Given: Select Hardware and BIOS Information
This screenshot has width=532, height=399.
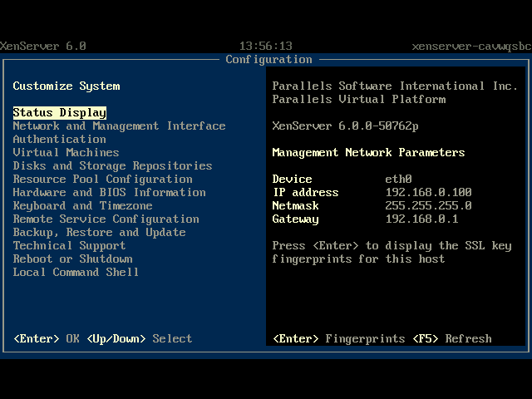Looking at the screenshot, I should click(109, 192).
